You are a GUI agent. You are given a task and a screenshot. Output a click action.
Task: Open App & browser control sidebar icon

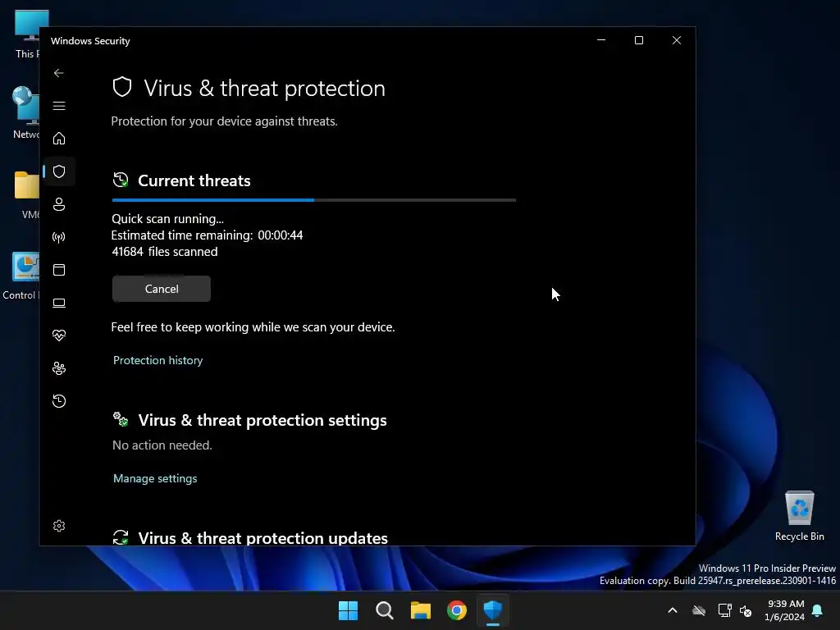tap(59, 269)
